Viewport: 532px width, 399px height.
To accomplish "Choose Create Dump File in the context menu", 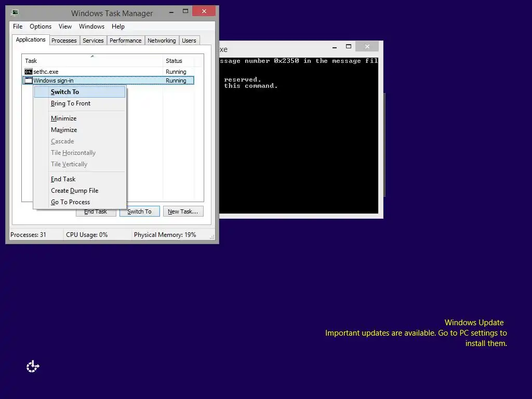I will coord(79,191).
